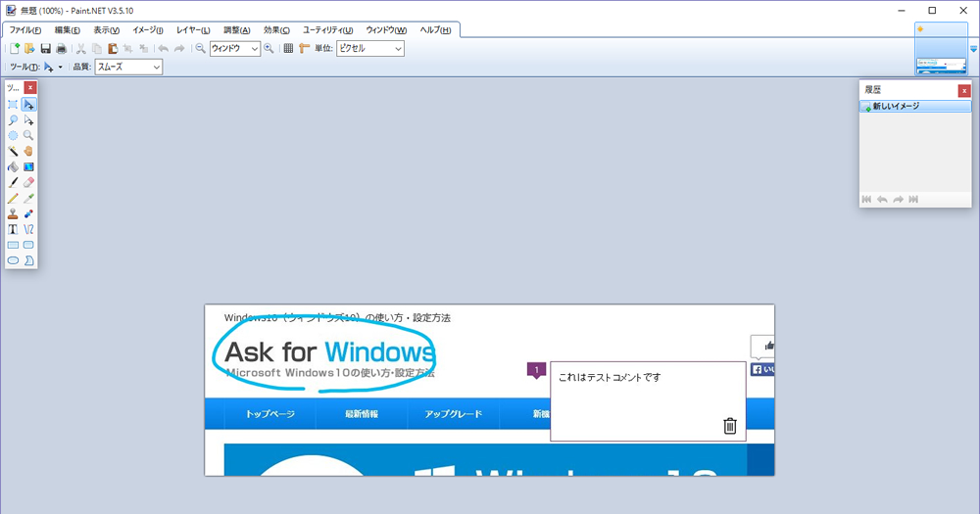
Task: Open the 効果(C) menu
Action: point(276,30)
